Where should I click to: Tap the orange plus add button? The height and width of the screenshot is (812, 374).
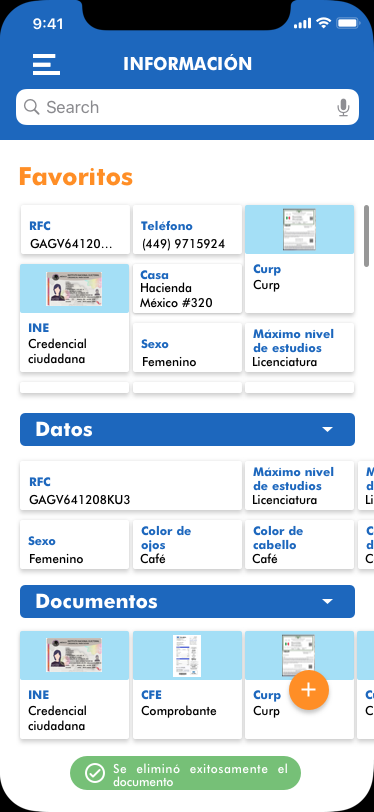coord(309,690)
